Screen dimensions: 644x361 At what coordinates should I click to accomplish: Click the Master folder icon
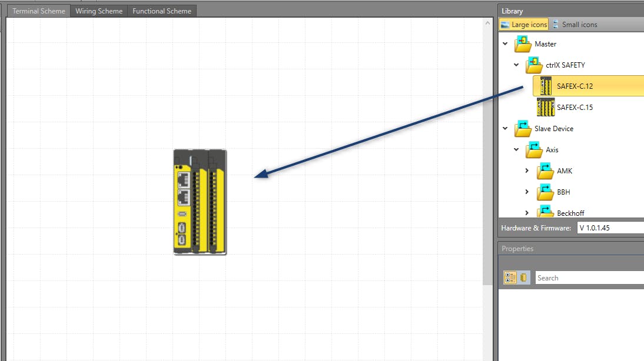tap(523, 44)
